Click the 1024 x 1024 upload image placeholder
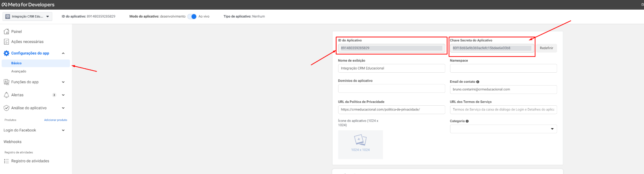 pos(360,144)
